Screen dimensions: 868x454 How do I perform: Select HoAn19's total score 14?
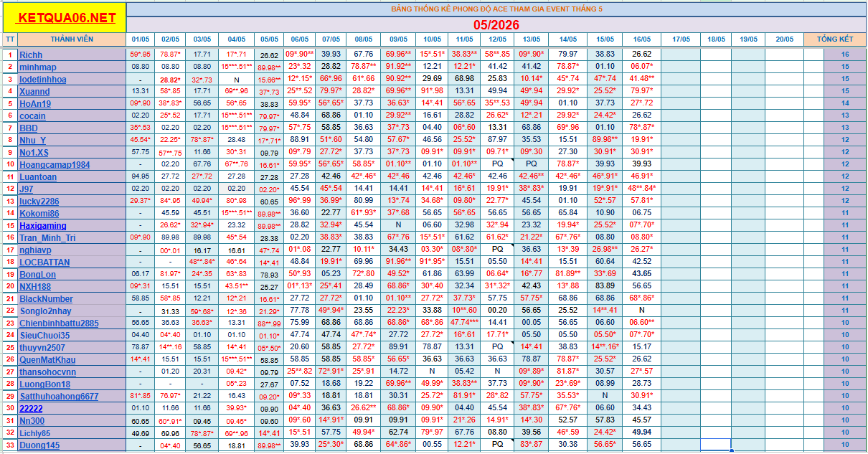pos(845,103)
